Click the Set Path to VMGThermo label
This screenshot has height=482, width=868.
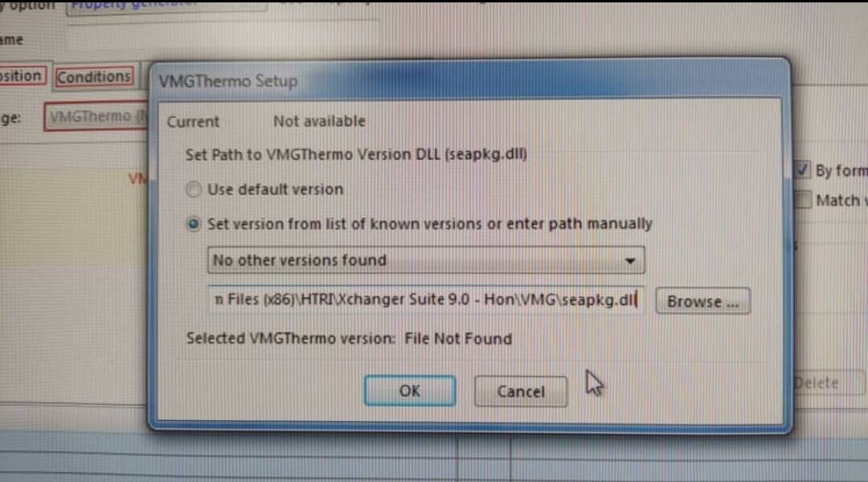click(x=356, y=154)
